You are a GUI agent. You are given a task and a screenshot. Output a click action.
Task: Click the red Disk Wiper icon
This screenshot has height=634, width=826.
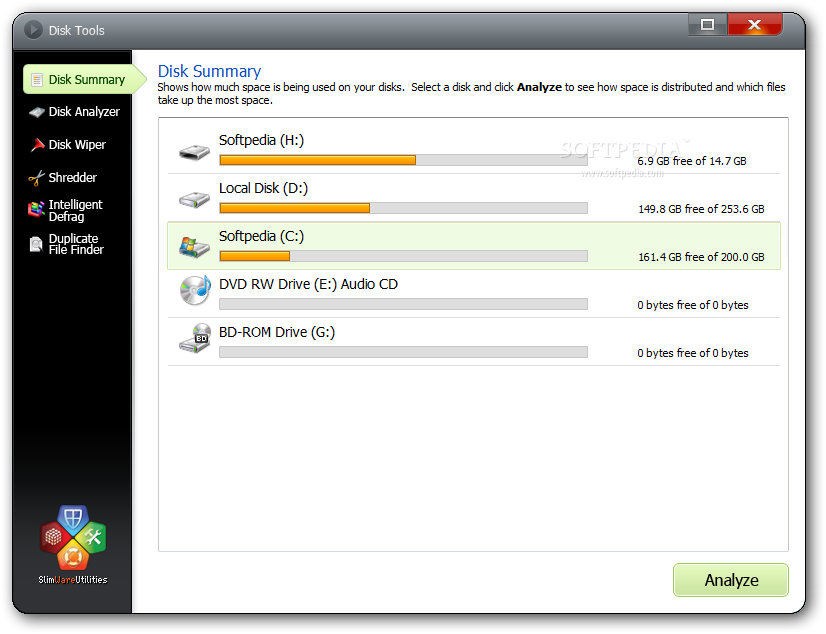click(37, 144)
